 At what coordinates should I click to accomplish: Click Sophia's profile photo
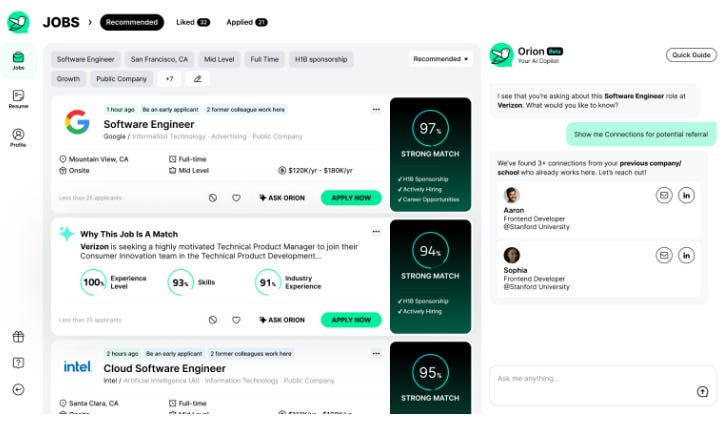tap(511, 255)
